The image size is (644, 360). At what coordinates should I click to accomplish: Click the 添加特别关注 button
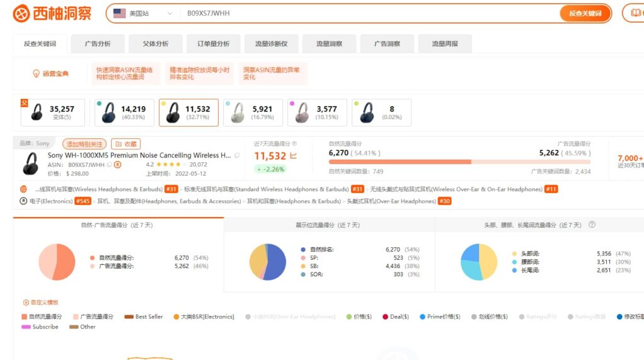[x=85, y=144]
